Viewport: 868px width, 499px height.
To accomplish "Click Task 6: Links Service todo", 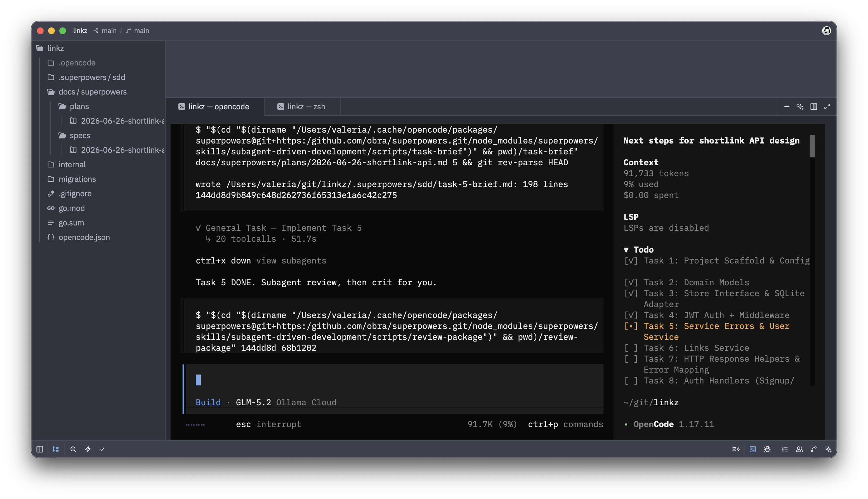I will click(686, 348).
